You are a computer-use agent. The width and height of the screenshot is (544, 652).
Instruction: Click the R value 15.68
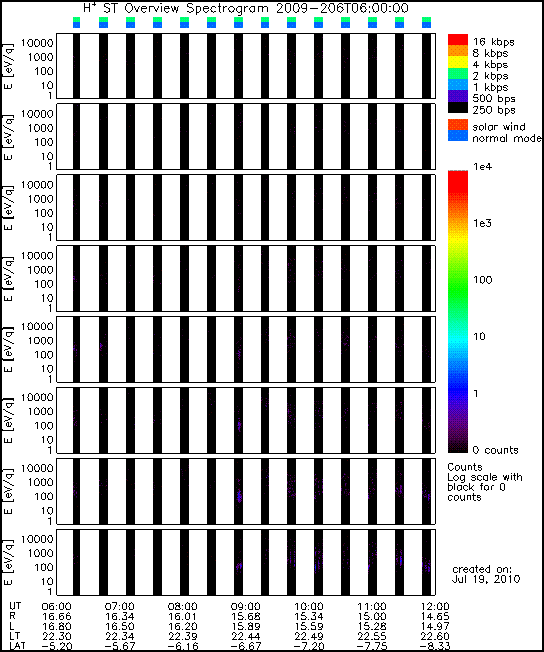click(245, 617)
